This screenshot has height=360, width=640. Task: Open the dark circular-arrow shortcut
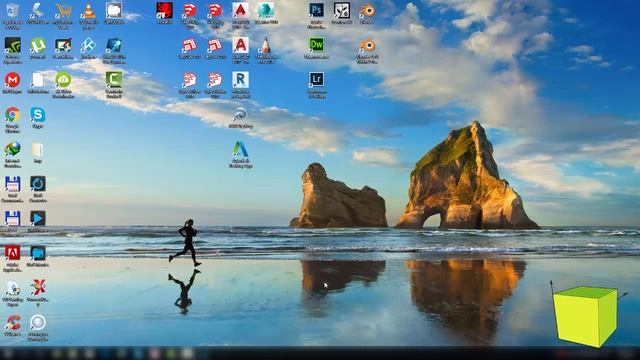[38, 184]
